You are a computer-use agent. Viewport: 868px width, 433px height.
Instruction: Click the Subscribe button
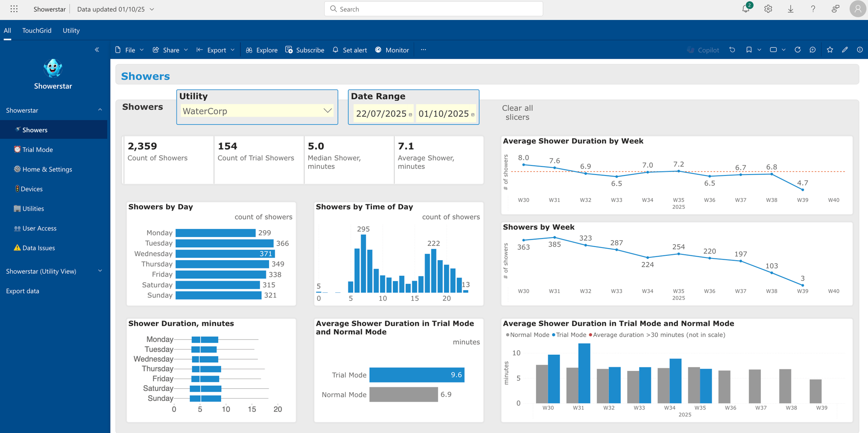coord(305,50)
